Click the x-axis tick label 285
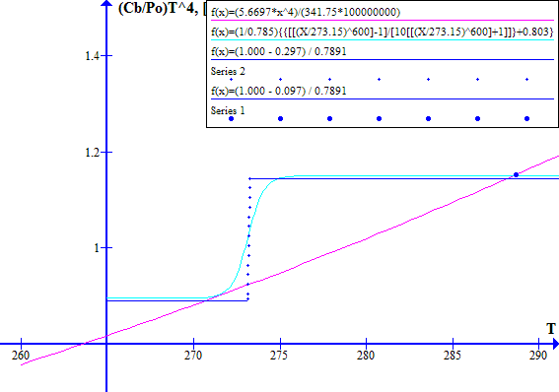559x392 pixels. point(453,356)
